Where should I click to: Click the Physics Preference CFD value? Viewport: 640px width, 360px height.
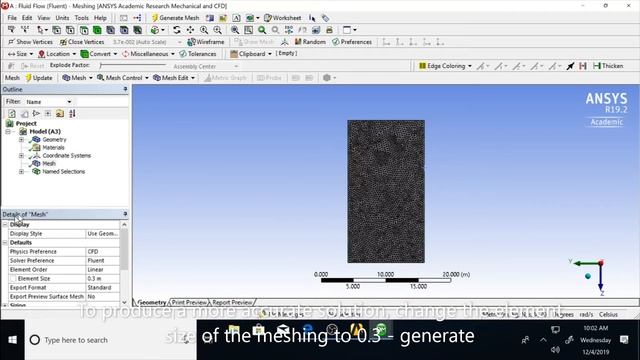point(102,251)
